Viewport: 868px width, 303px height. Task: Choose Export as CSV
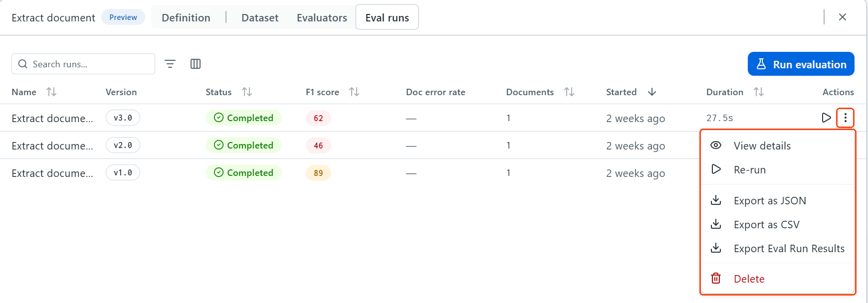tap(778, 224)
